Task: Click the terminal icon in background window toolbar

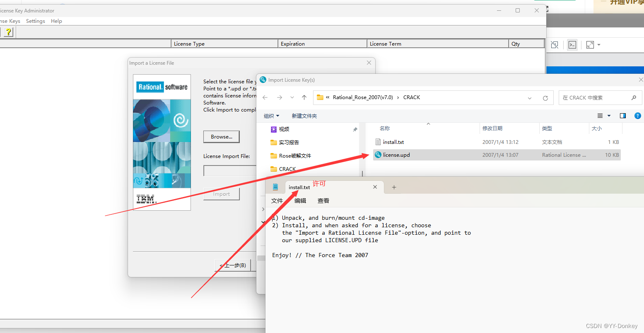Action: 572,45
